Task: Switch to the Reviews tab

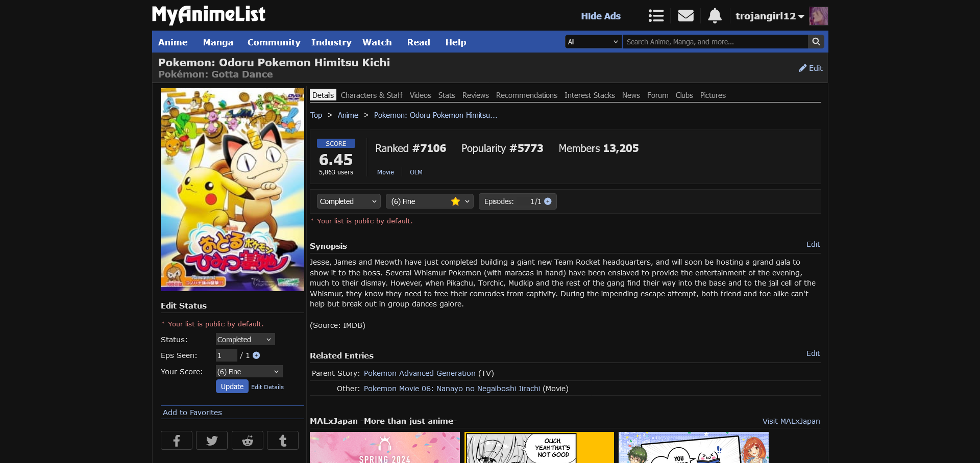Action: click(476, 95)
